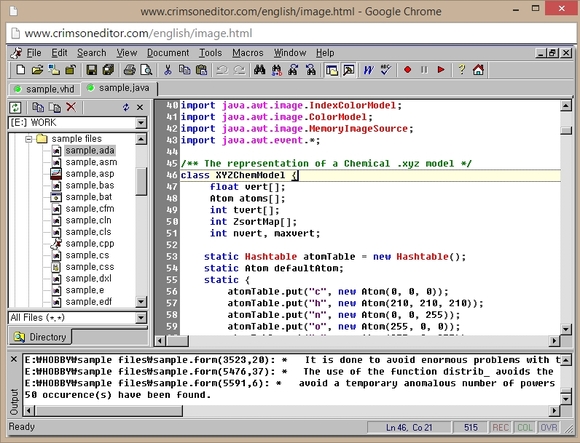Screen dimensions: 580x443
Task: Switch to the sample.java tab
Action: pos(118,88)
